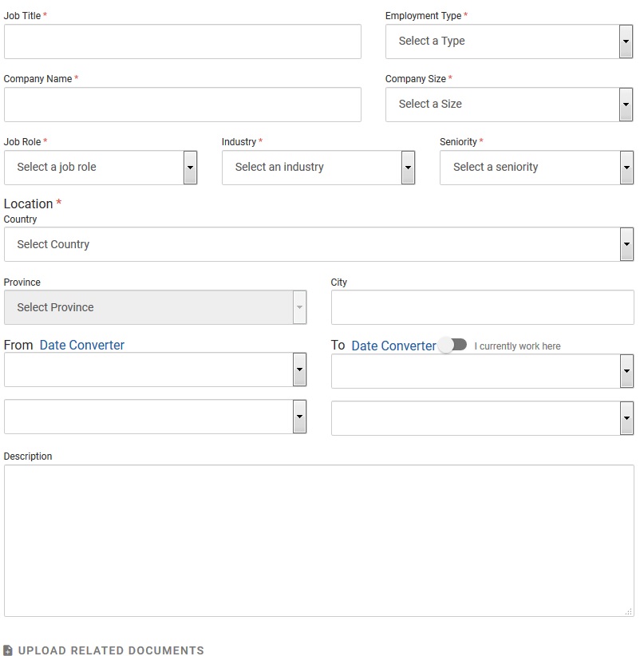Toggle the 'I currently work here' switch

coord(452,345)
